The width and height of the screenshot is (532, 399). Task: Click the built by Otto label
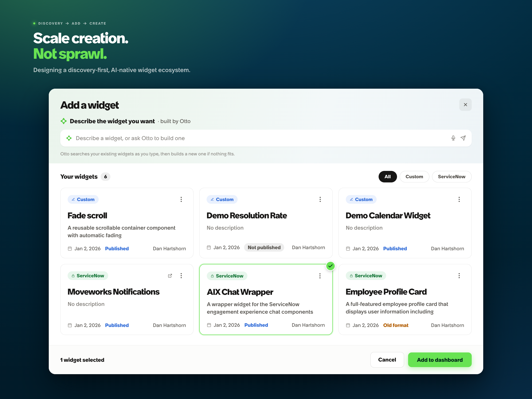(x=175, y=121)
